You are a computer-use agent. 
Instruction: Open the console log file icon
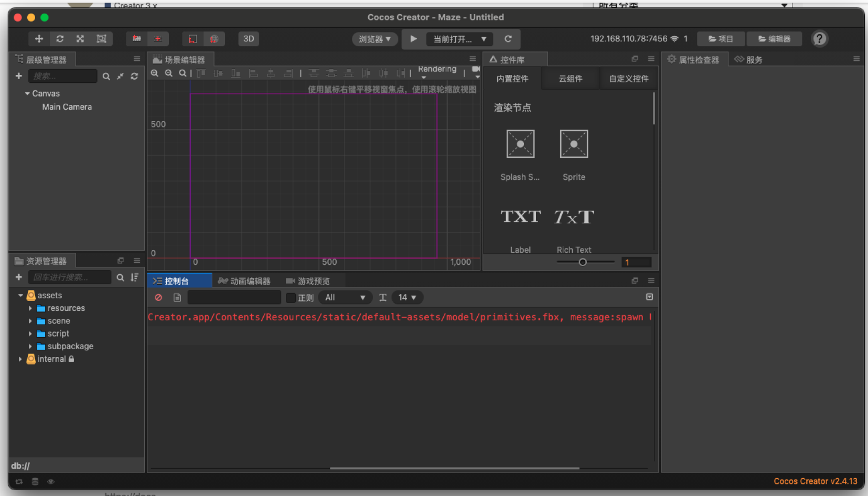[x=177, y=297]
